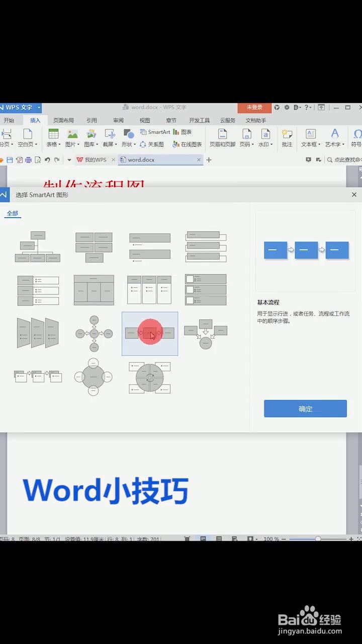Close the SmartArt selection dialog
Viewport: 362px width, 644px height.
pyautogui.click(x=354, y=195)
